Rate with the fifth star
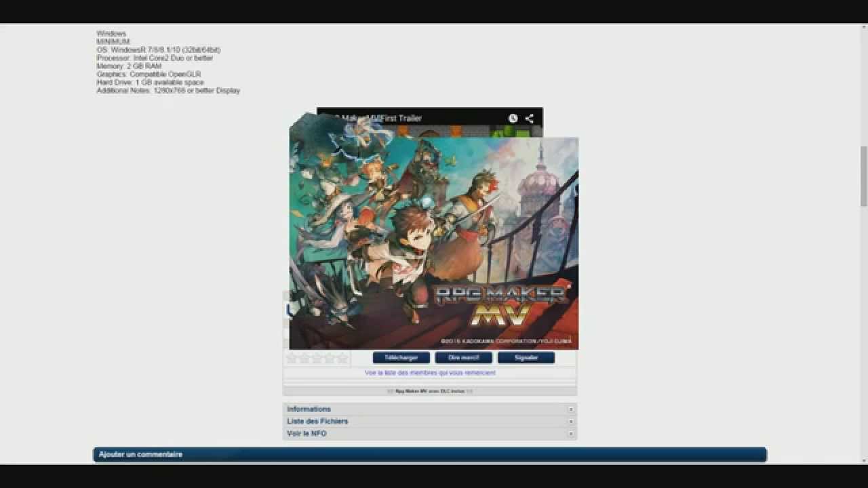The image size is (868, 488). point(342,358)
